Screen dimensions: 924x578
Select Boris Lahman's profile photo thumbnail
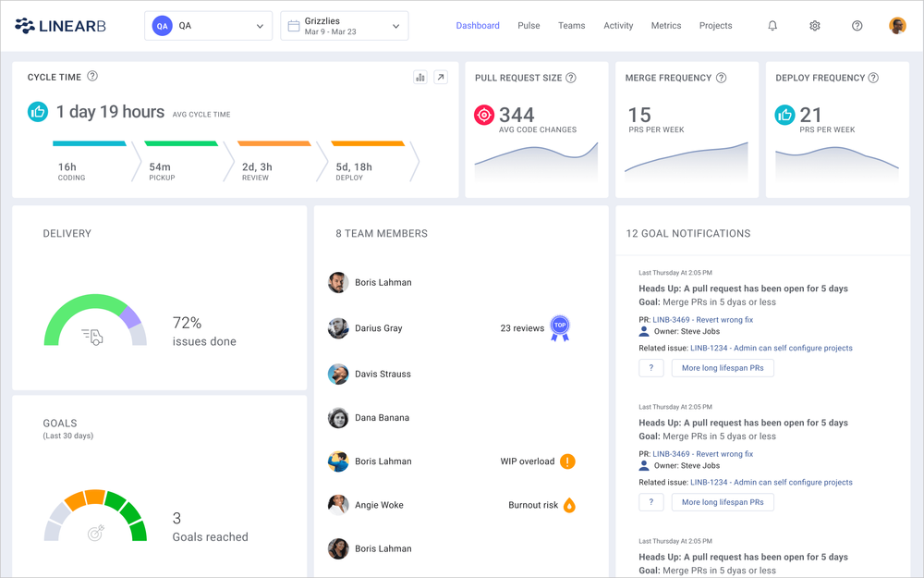(x=337, y=281)
